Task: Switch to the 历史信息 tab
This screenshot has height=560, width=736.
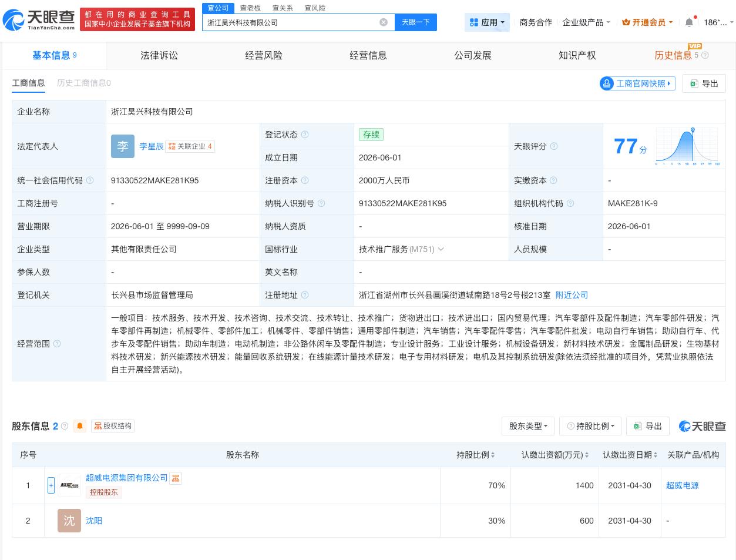Action: point(673,55)
